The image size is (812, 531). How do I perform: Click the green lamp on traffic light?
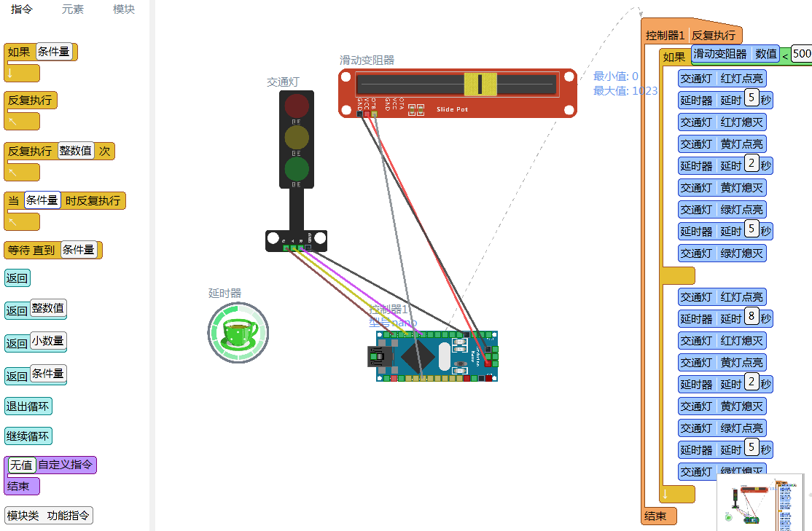297,168
